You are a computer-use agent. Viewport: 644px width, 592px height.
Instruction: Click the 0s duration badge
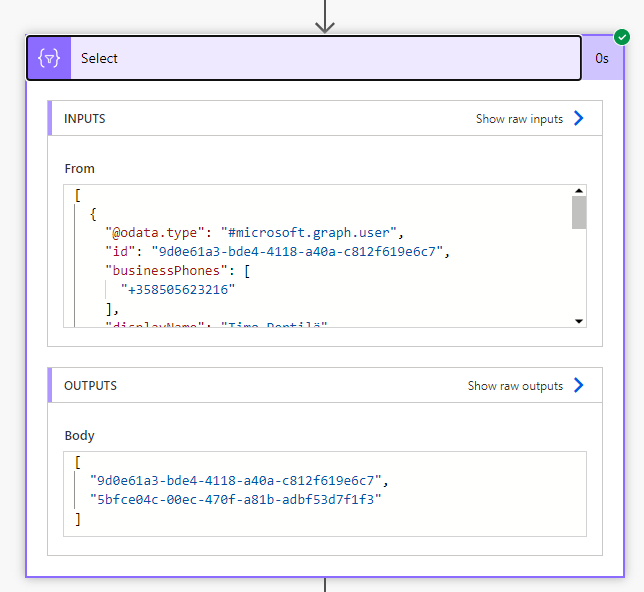click(602, 58)
